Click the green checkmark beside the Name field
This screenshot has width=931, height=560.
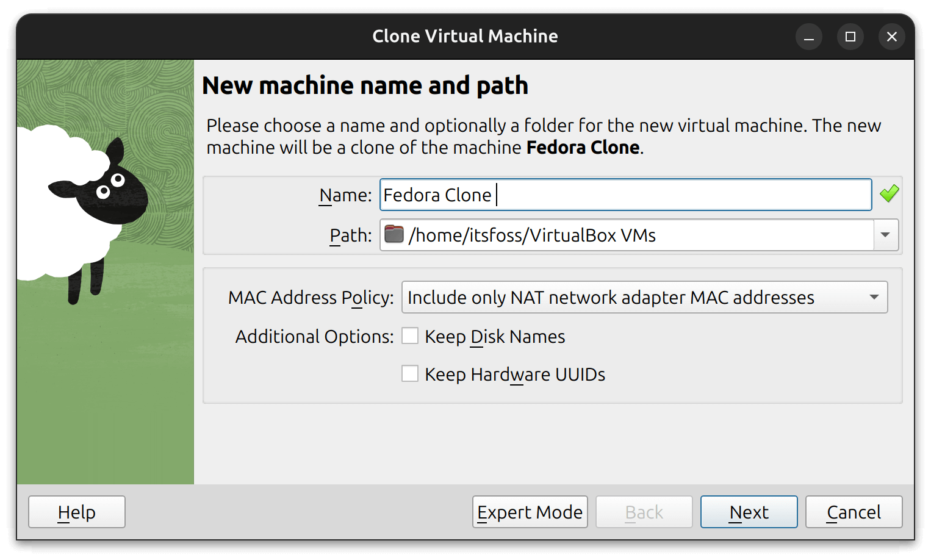889,193
